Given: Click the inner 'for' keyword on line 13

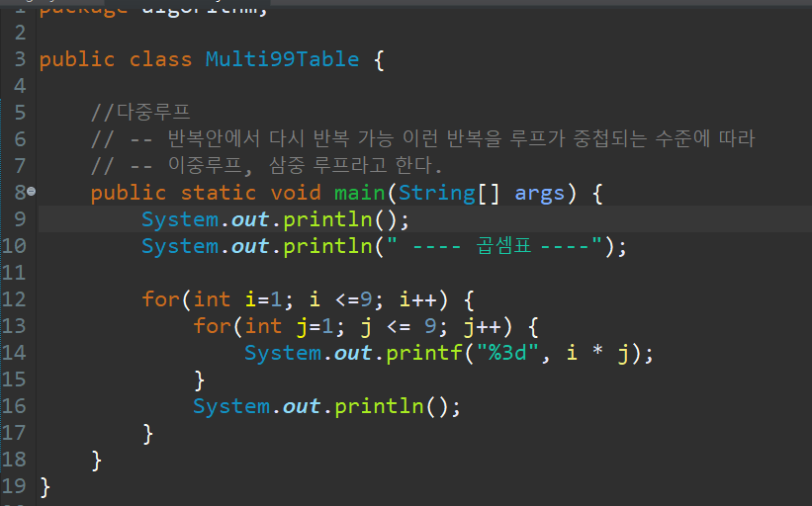Looking at the screenshot, I should click(212, 326).
